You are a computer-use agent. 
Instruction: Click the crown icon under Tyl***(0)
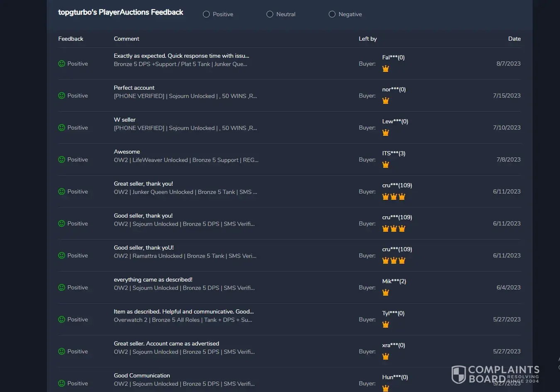pyautogui.click(x=386, y=324)
